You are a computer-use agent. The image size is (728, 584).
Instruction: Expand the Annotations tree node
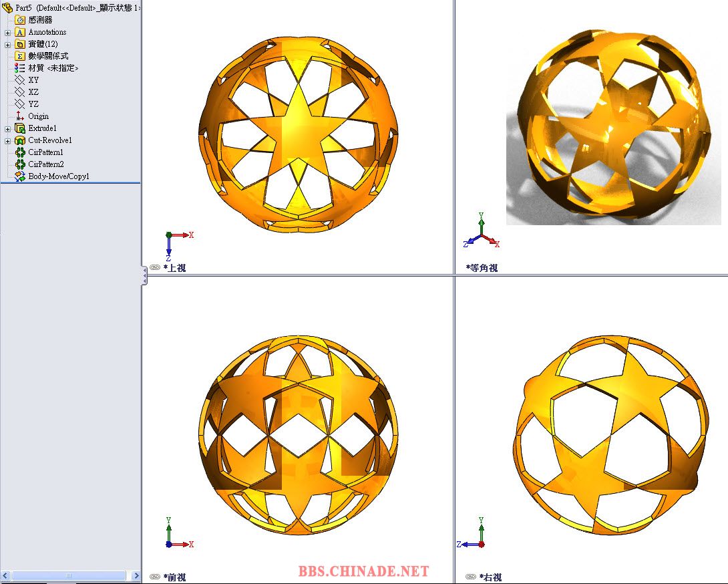[7, 33]
